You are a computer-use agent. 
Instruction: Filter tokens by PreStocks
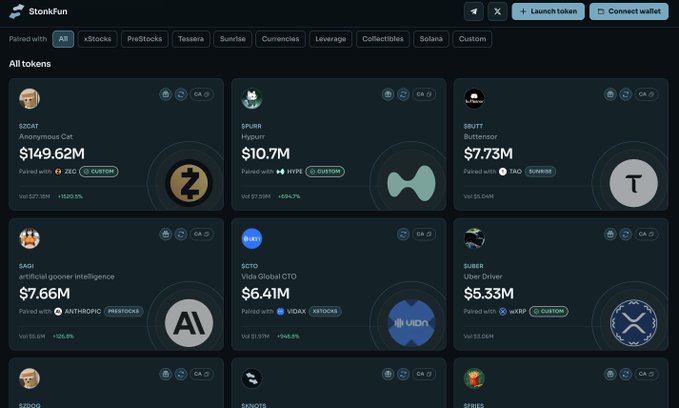pos(145,39)
